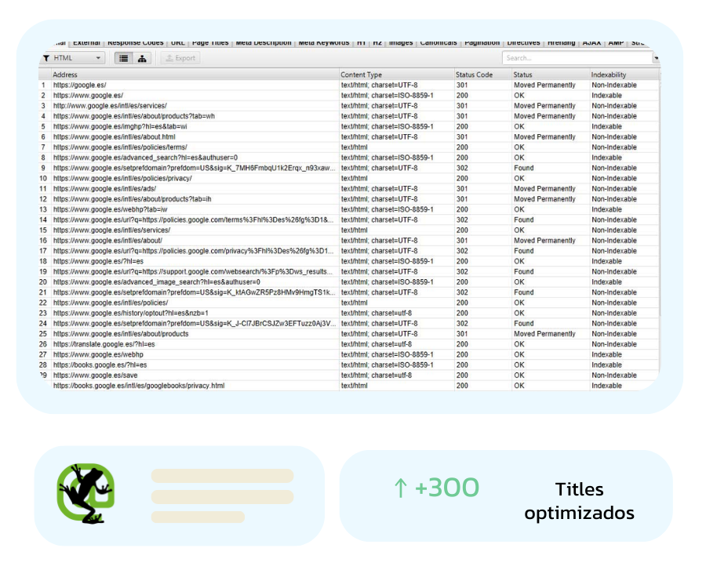Select the policies.google.com/terms url row

point(194,220)
